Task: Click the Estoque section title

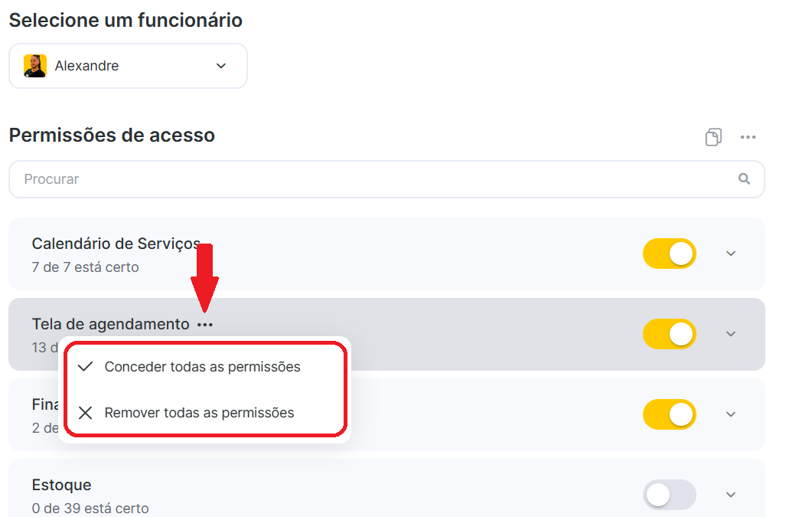Action: [62, 485]
